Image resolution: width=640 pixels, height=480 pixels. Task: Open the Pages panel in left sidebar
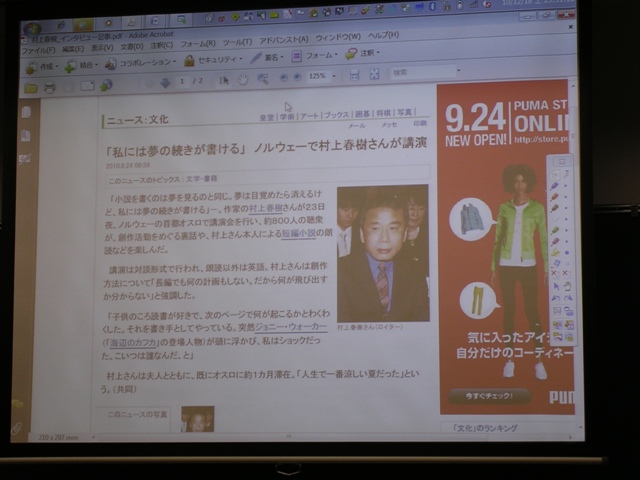tap(26, 112)
